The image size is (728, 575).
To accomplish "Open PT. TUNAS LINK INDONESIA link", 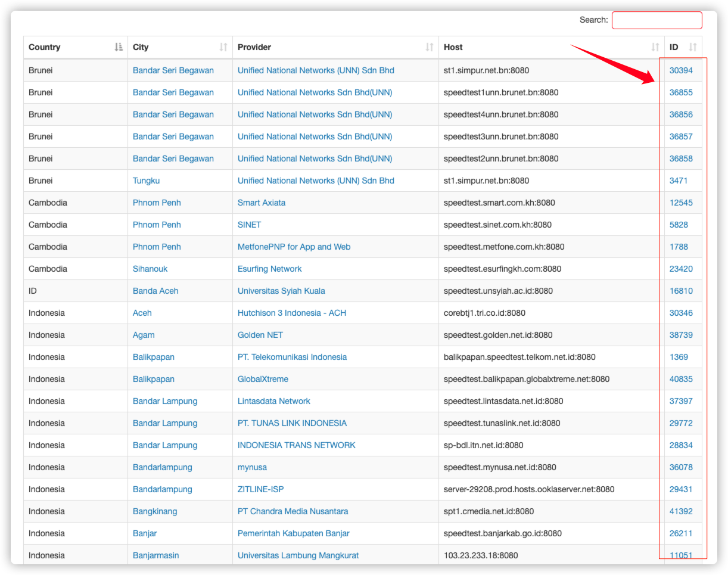I will pos(292,423).
